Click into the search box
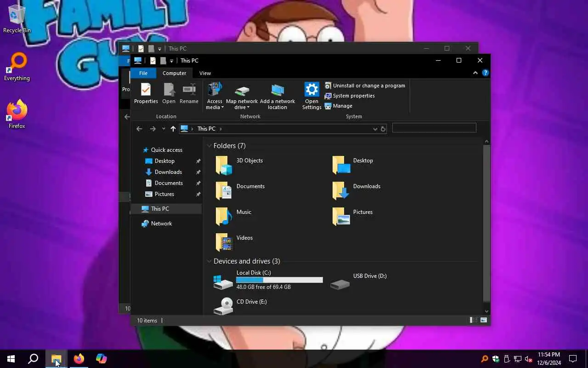This screenshot has height=368, width=588. [x=434, y=128]
